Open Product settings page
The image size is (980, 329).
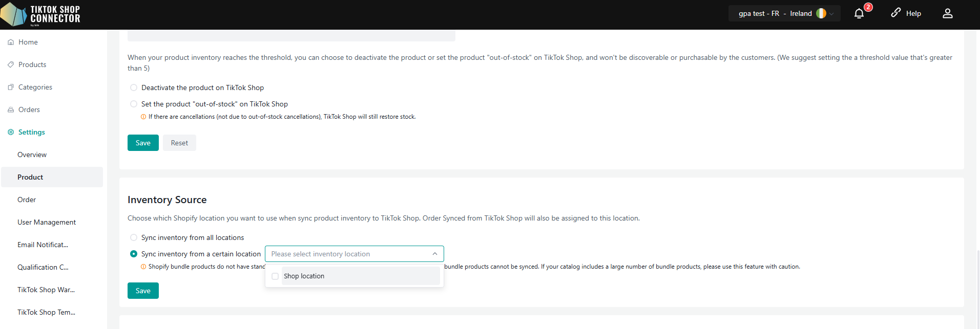52,177
